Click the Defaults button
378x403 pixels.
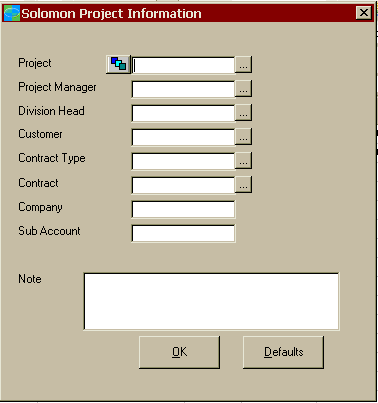(x=283, y=352)
